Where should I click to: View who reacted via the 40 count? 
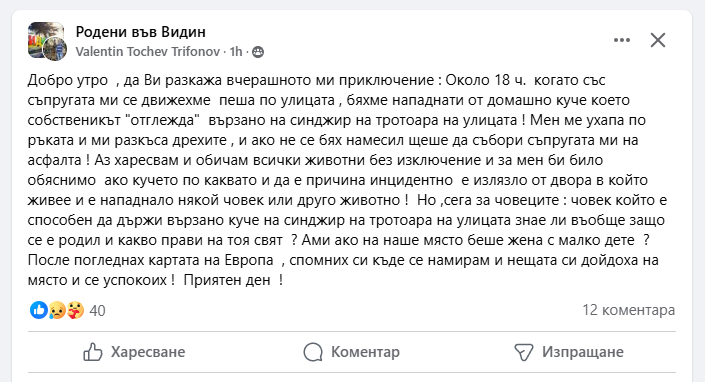[x=98, y=311]
